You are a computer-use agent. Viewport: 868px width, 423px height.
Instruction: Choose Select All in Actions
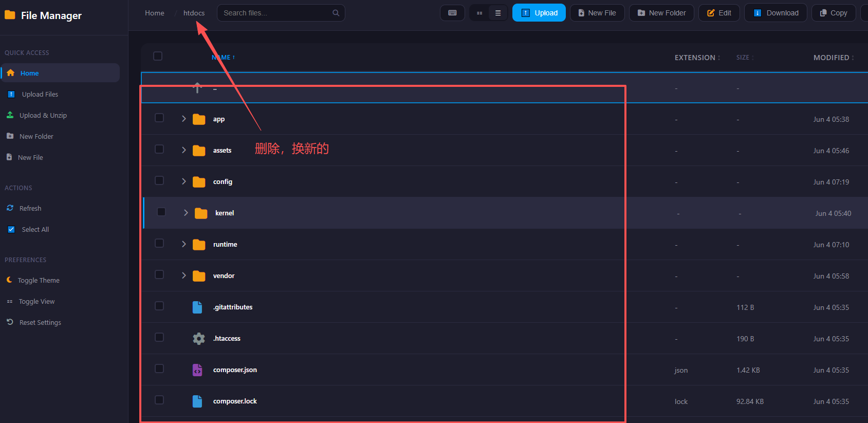pyautogui.click(x=60, y=229)
